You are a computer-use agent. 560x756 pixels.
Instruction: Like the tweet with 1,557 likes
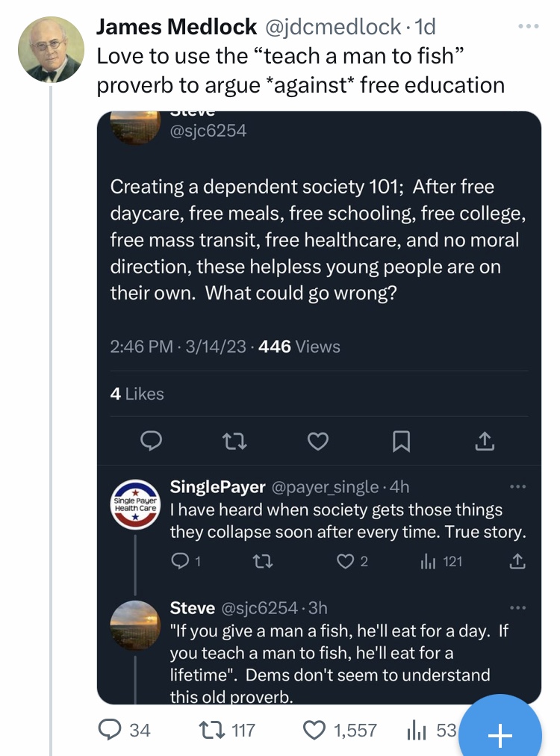coord(340,730)
